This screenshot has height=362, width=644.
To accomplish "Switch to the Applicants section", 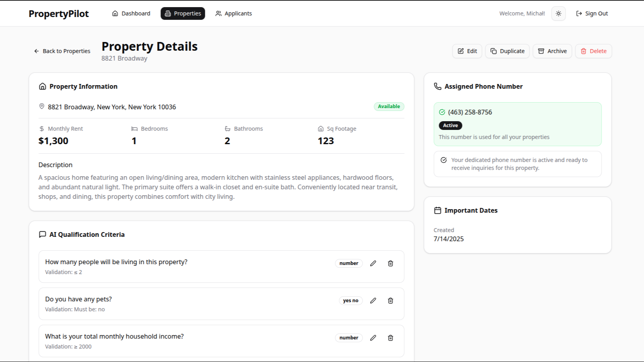I will [x=233, y=13].
